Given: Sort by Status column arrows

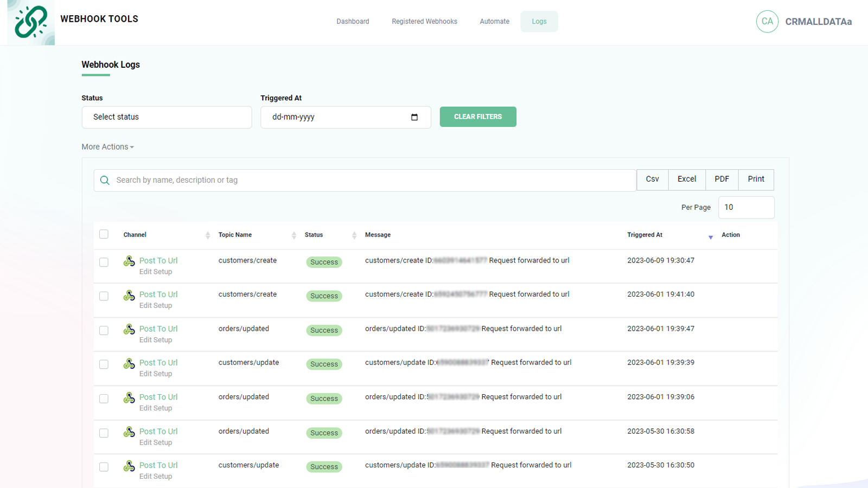Looking at the screenshot, I should point(354,235).
